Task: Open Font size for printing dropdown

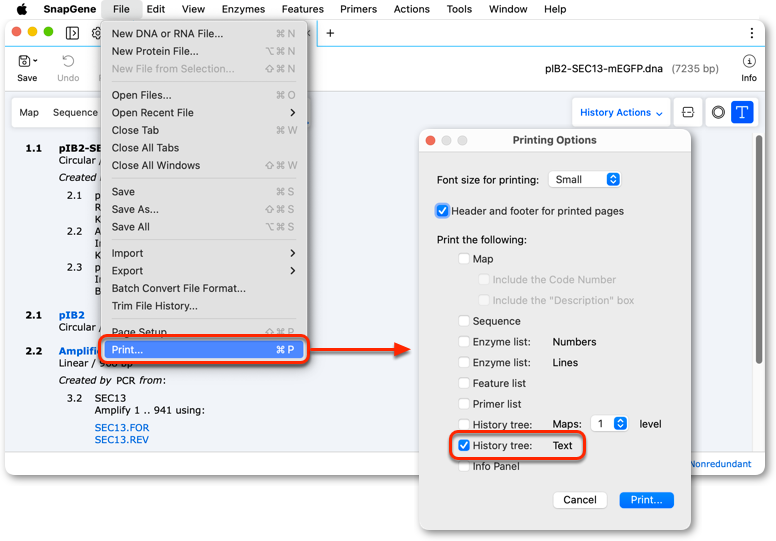Action: (584, 180)
